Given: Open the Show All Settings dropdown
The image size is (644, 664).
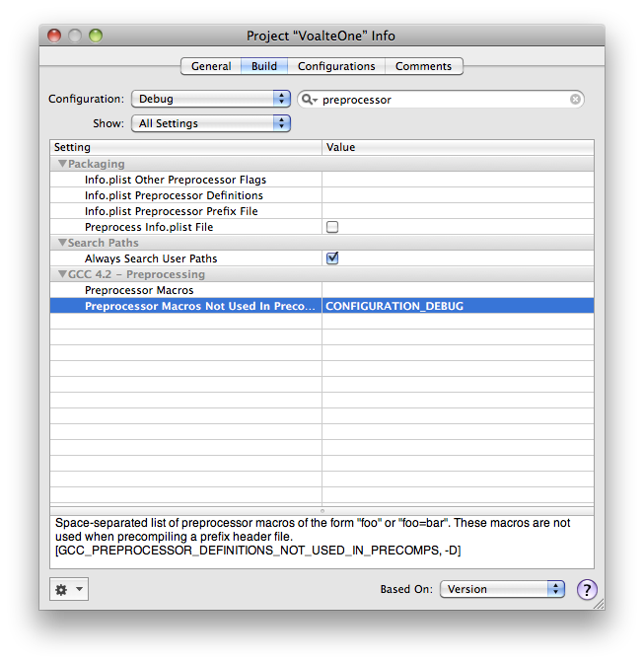Looking at the screenshot, I should tap(211, 123).
